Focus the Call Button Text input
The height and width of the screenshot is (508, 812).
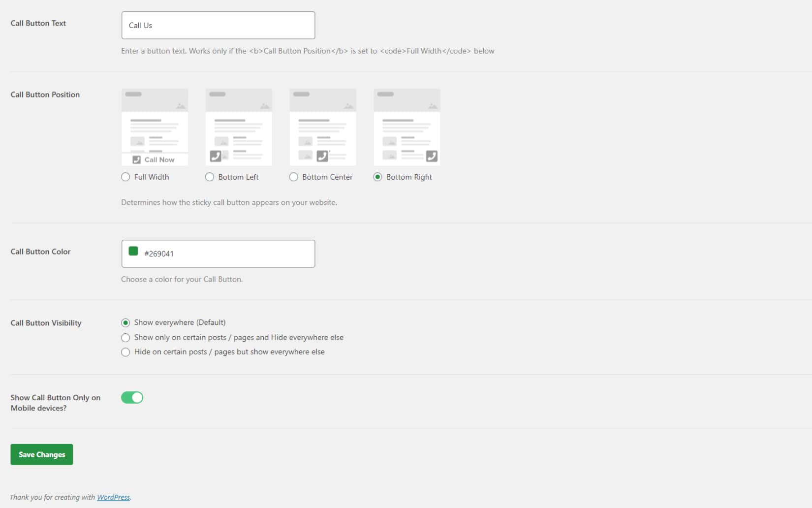(218, 26)
